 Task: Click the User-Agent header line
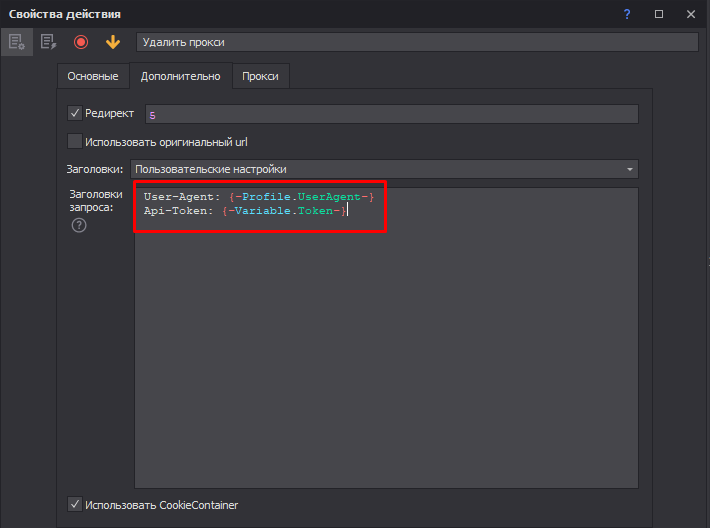pos(258,196)
